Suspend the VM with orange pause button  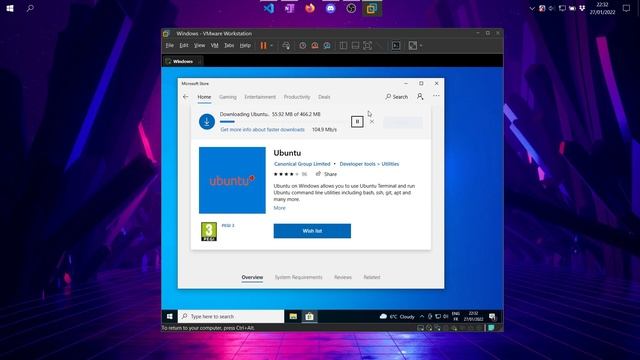263,46
